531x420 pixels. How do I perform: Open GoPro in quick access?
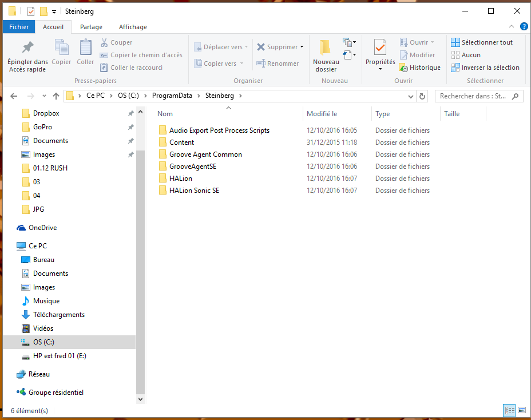click(x=42, y=127)
